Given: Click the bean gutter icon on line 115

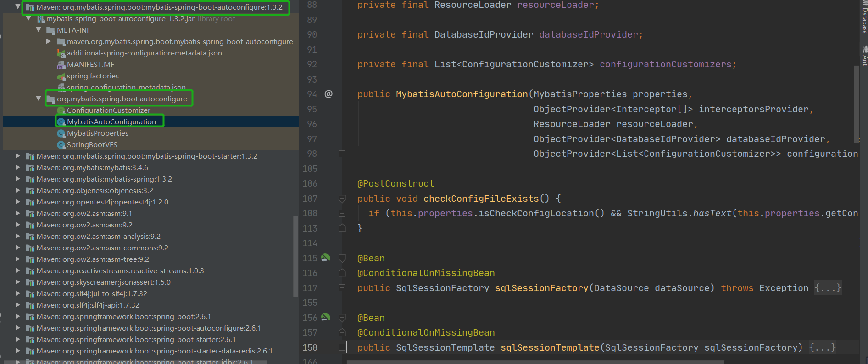Looking at the screenshot, I should 326,258.
